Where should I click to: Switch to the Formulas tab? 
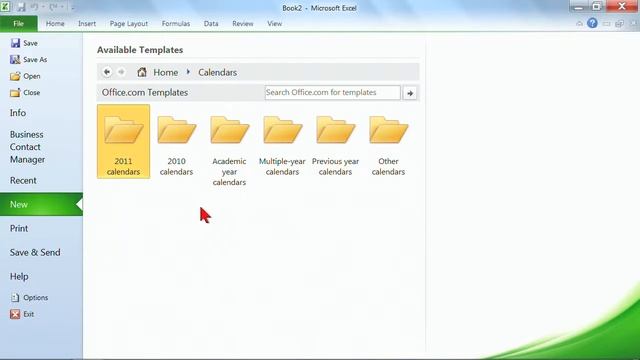tap(176, 24)
